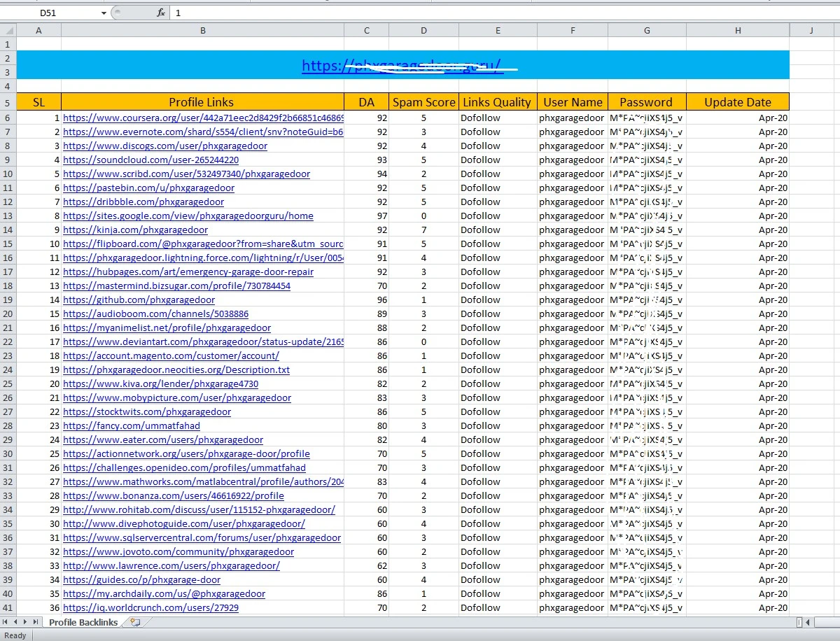Click the insert new worksheet icon
This screenshot has width=840, height=641.
135,622
